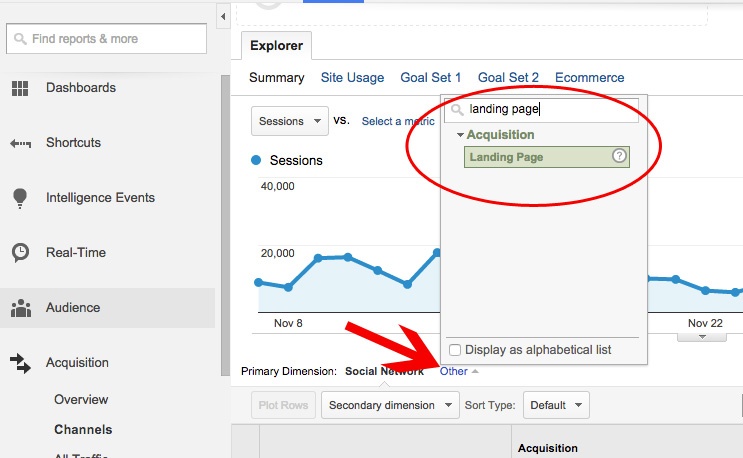Screen dimensions: 743x458
Task: Open the Sort Type Default dropdown
Action: (x=555, y=405)
